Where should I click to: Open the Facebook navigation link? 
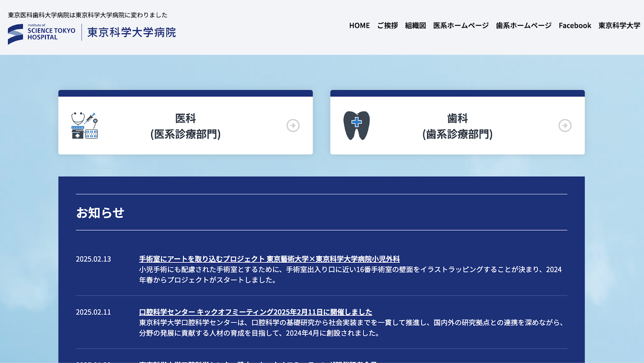click(x=575, y=26)
